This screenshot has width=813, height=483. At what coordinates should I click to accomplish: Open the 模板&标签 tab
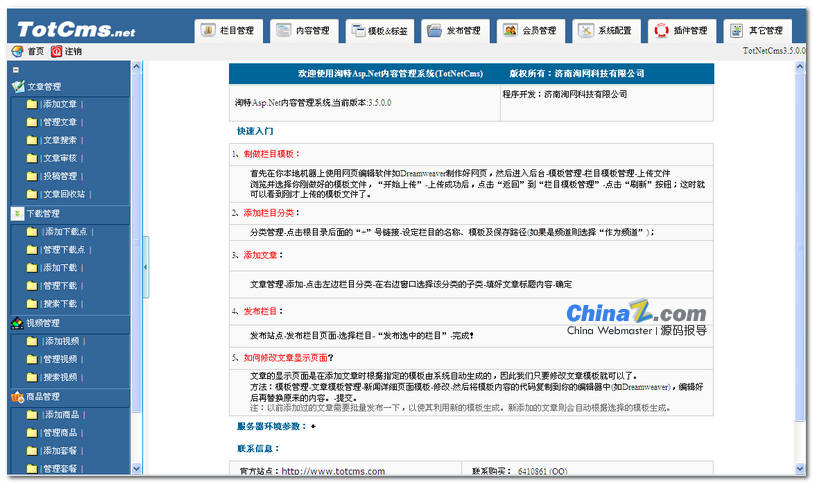point(380,31)
